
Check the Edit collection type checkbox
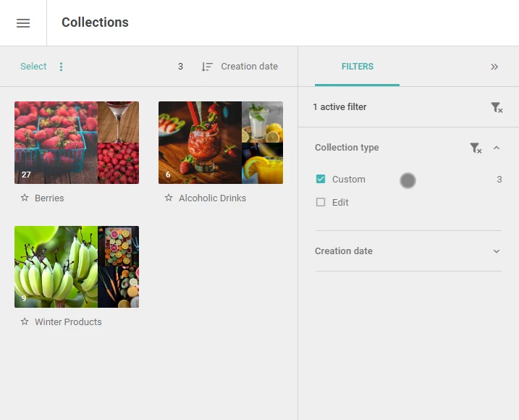pyautogui.click(x=321, y=202)
